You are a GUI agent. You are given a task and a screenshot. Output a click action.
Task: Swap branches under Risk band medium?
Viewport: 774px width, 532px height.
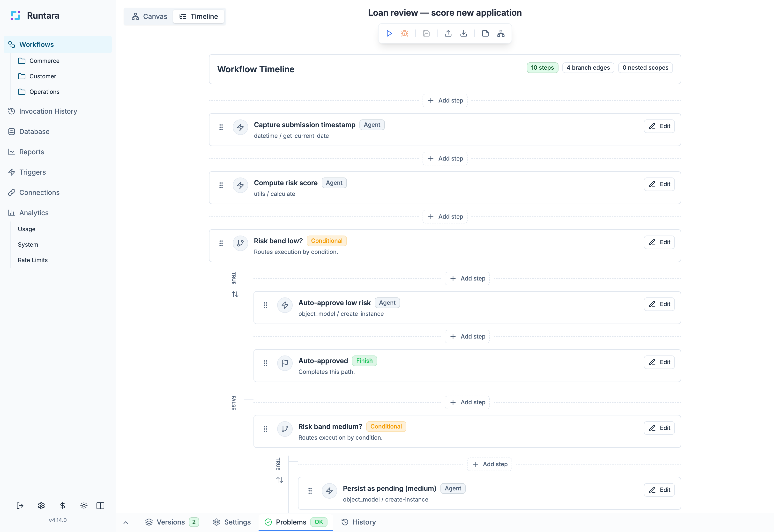coord(280,480)
